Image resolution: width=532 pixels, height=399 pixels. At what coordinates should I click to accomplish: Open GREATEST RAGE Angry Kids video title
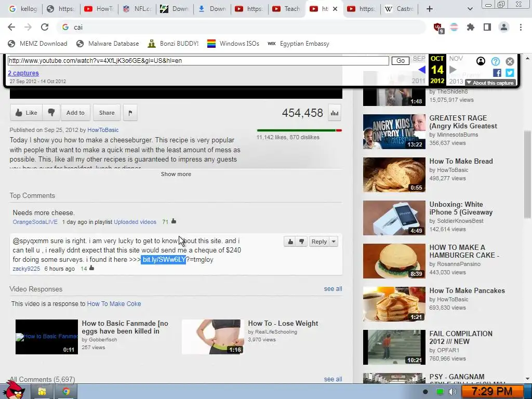tap(463, 122)
